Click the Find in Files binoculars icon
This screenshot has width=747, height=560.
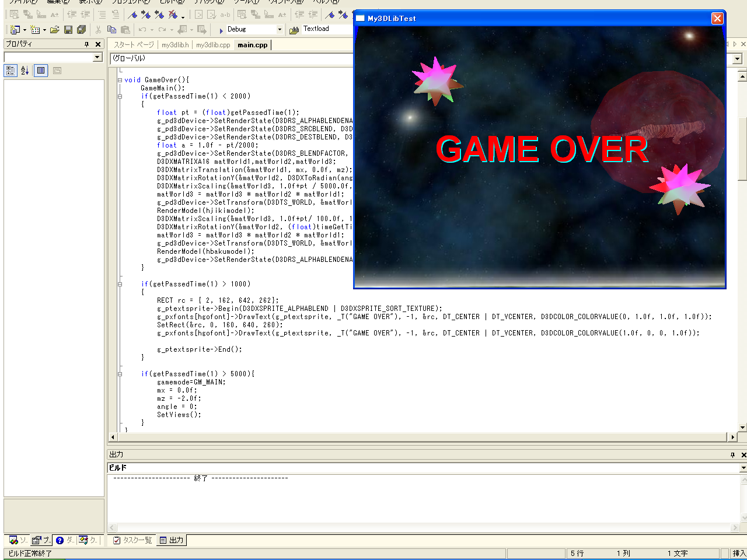point(294,30)
